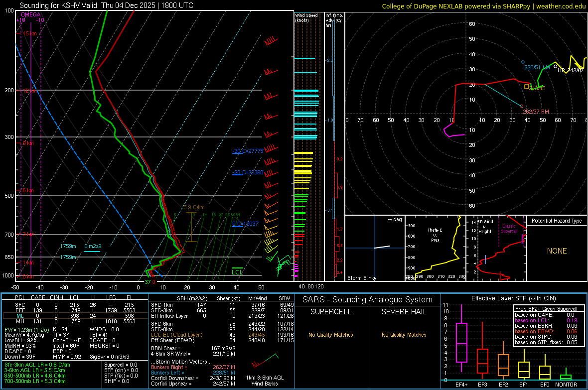Click the 'UP=242/67' hodograph label
Screen dimensions: 588x390
tap(571, 71)
